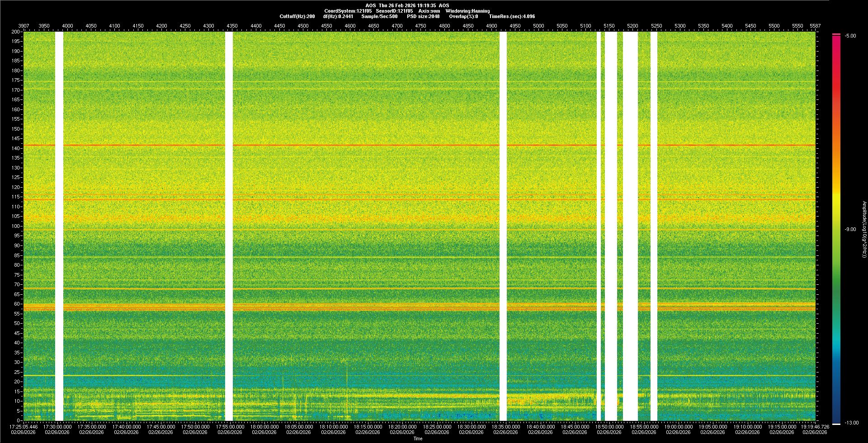The image size is (868, 443).
Task: Select the 18:35:00.000 time axis tick
Action: (x=505, y=426)
